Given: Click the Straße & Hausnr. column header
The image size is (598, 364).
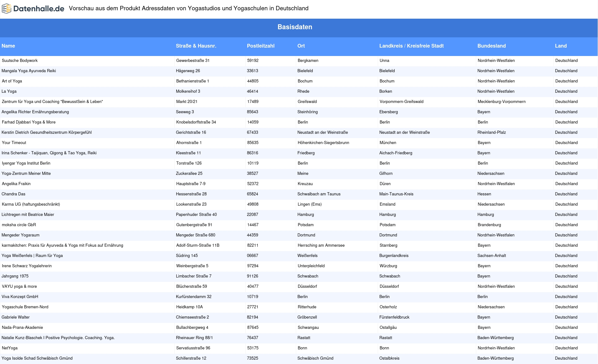Looking at the screenshot, I should (196, 46).
